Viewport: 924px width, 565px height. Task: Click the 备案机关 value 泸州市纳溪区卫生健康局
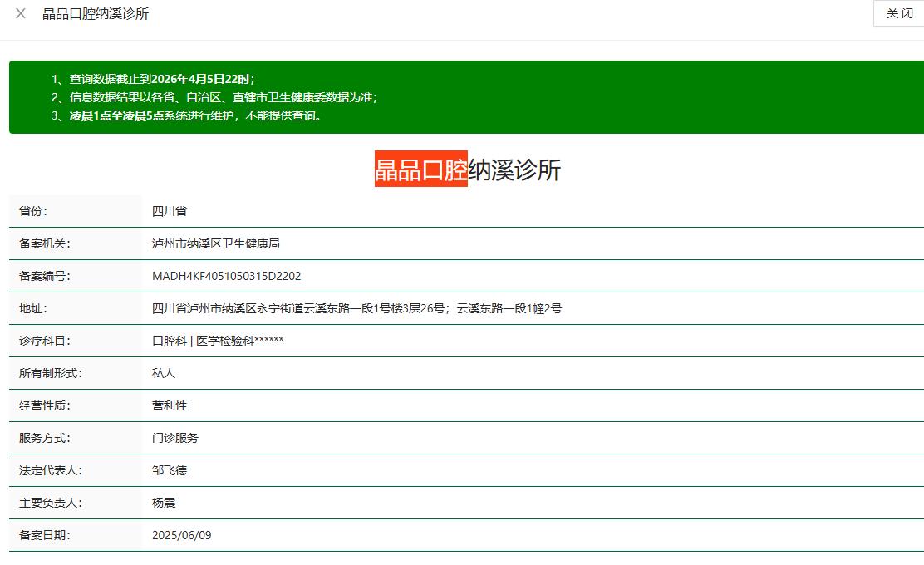[215, 243]
